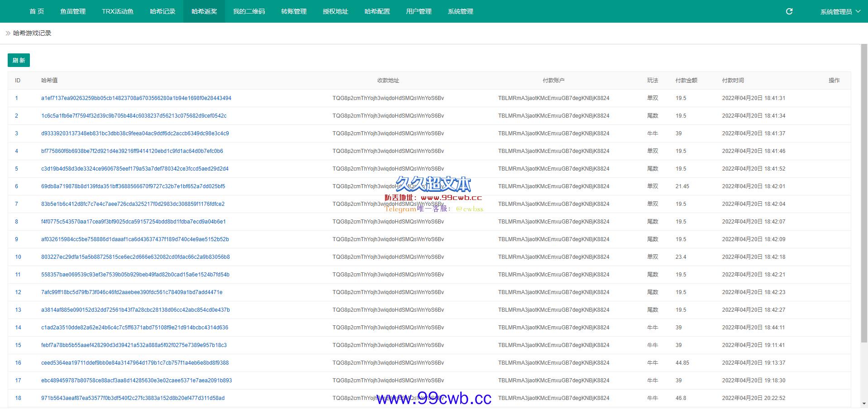
Task: Click the scrollbar down arrow
Action: pos(864,404)
